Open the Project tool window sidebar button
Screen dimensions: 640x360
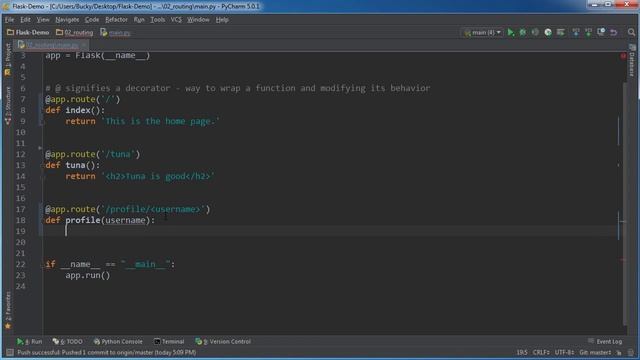[8, 60]
